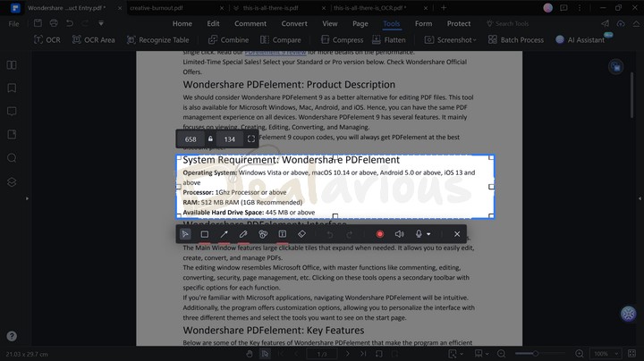Select the eraser tool in capture toolbar
644x361 pixels.
[x=301, y=234]
